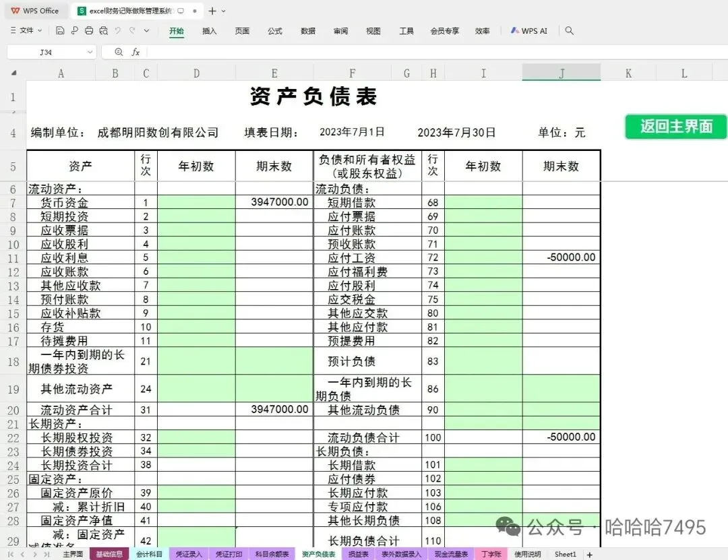This screenshot has height=560, width=728.
Task: Click next sheet navigation arrow
Action: click(x=35, y=555)
